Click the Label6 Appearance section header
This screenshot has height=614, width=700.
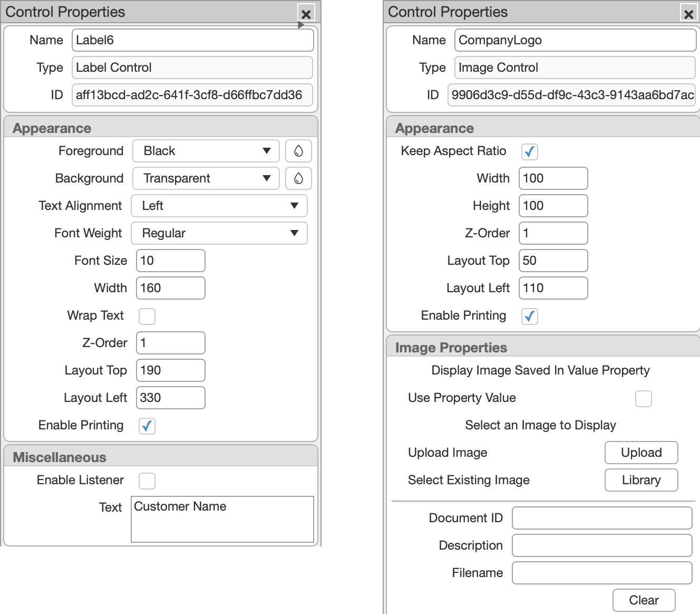point(161,128)
